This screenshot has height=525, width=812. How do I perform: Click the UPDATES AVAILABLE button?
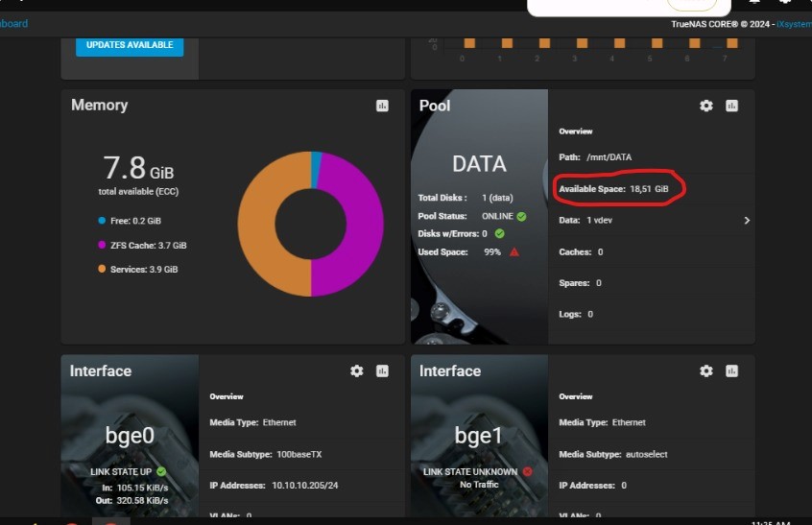tap(130, 44)
